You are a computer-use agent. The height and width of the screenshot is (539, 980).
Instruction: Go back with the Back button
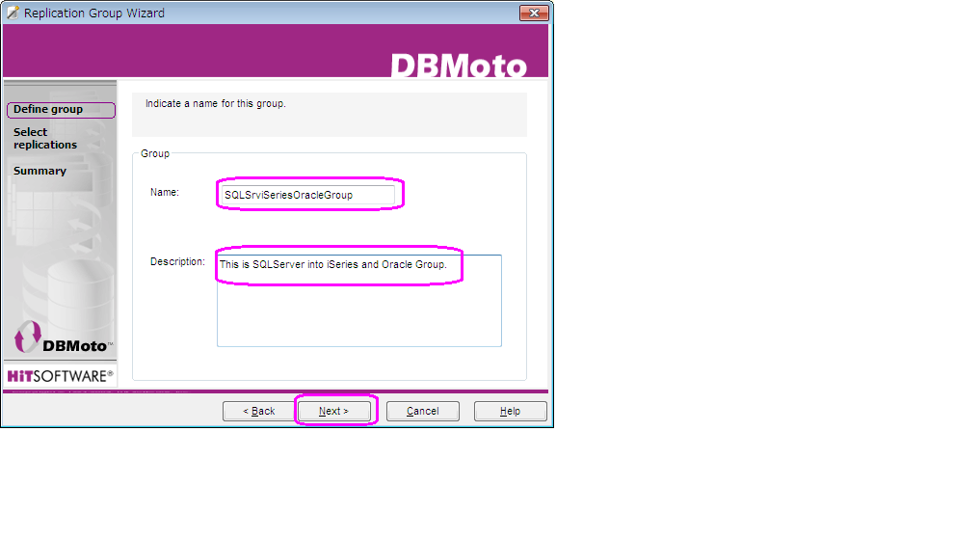pos(259,411)
